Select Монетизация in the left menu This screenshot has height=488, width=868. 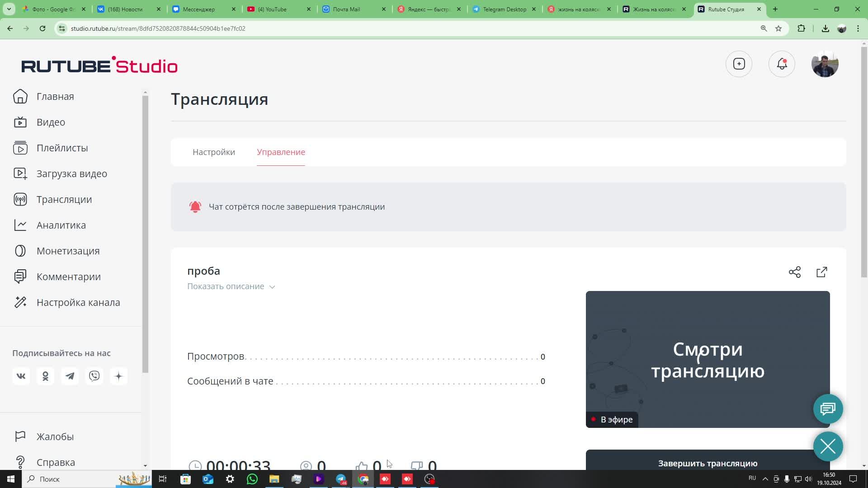pyautogui.click(x=68, y=251)
